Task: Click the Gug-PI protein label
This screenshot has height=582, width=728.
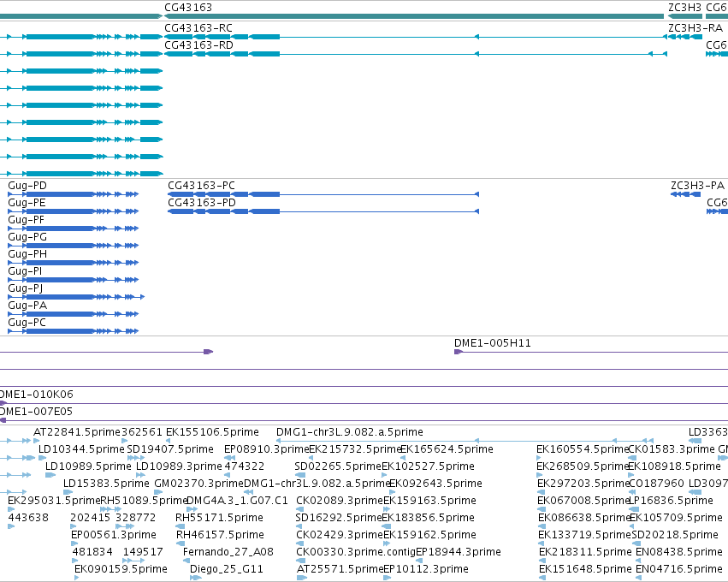Action: tap(25, 271)
